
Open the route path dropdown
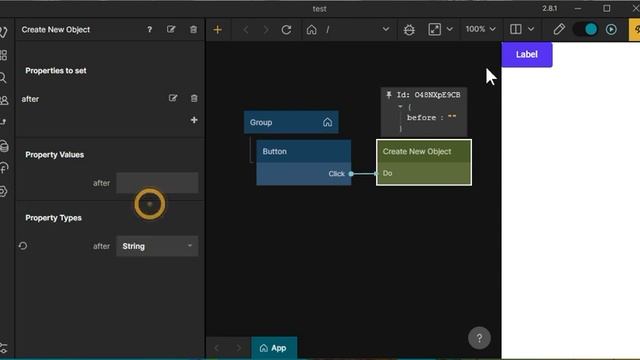(385, 29)
